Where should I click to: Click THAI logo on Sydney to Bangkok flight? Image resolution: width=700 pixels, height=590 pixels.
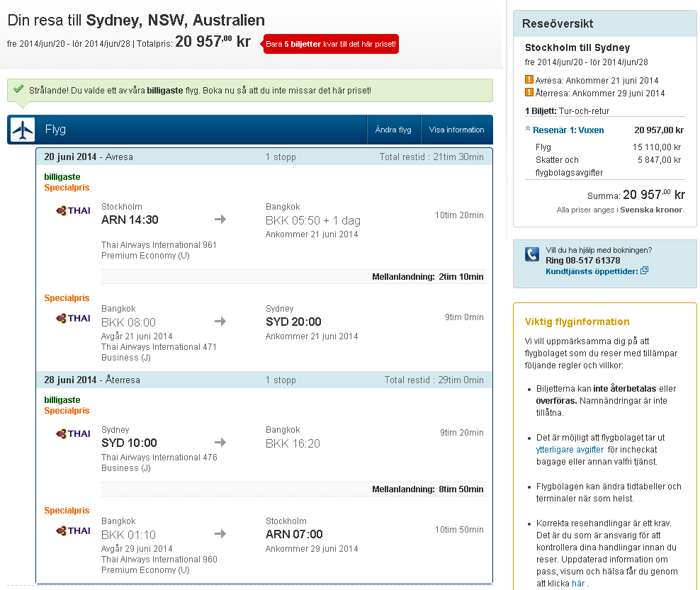pos(73,433)
